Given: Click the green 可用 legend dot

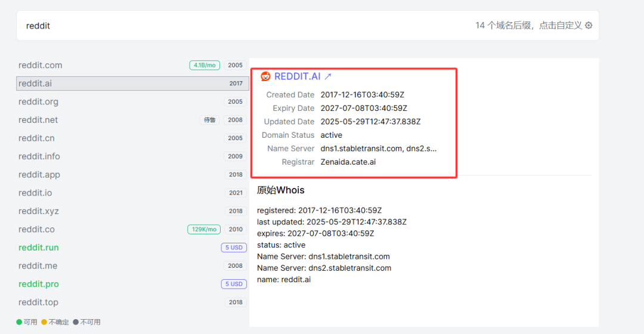Looking at the screenshot, I should click(x=19, y=322).
